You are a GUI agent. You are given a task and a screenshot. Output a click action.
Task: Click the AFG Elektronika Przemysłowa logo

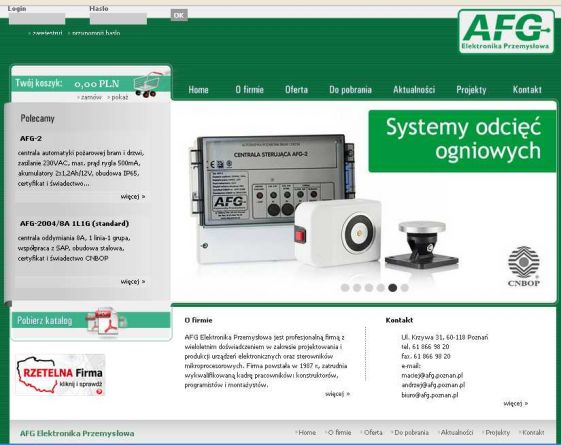coord(506,31)
